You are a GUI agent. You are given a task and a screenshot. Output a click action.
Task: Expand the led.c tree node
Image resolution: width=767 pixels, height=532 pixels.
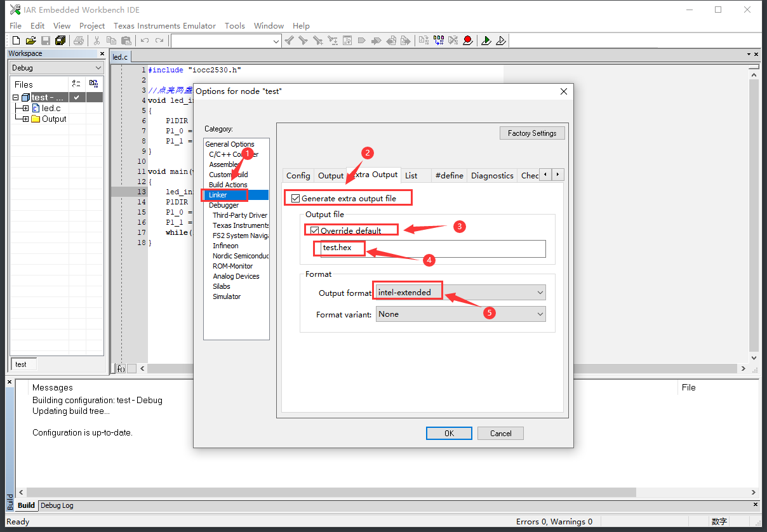coord(26,109)
